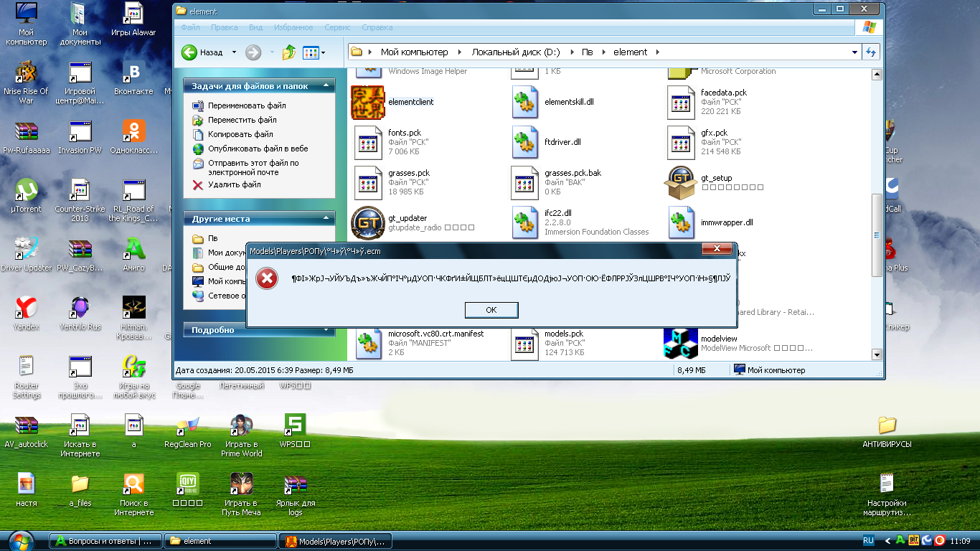Viewport: 980px width, 551px height.
Task: Click OK in the error dialog
Action: pyautogui.click(x=491, y=310)
